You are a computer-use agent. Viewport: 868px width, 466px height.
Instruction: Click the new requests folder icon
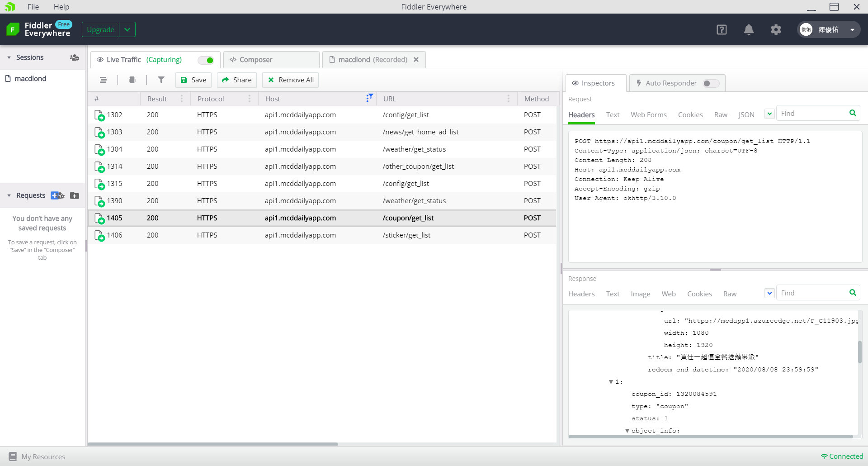(x=75, y=195)
